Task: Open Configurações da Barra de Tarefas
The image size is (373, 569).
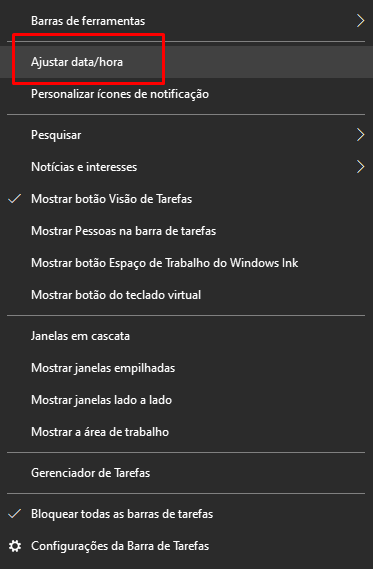Action: coord(186,546)
